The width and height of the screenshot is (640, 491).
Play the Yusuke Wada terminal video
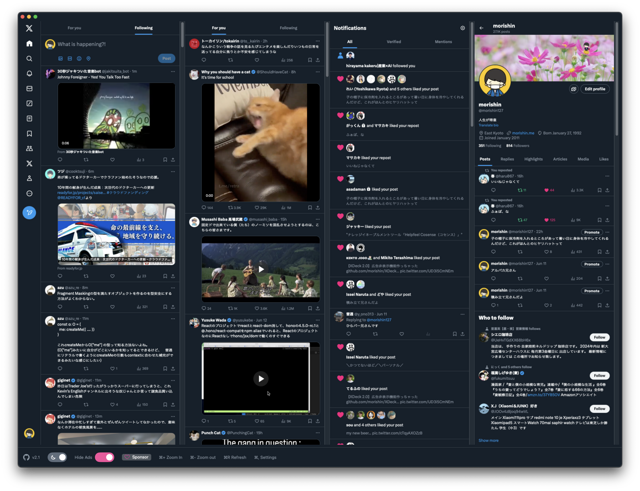[261, 379]
